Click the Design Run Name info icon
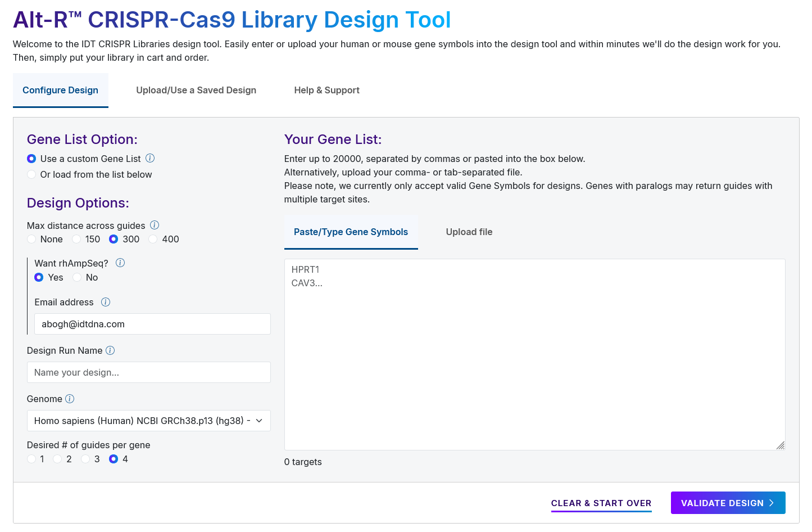Image resolution: width=812 pixels, height=532 pixels. (110, 351)
